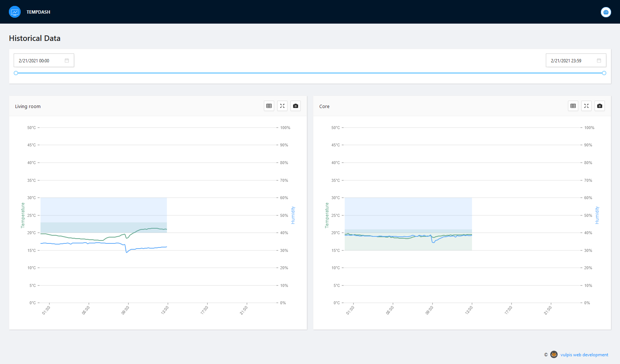Screen dimensions: 620x364
Task: Click the Core panel title
Action: pos(324,106)
